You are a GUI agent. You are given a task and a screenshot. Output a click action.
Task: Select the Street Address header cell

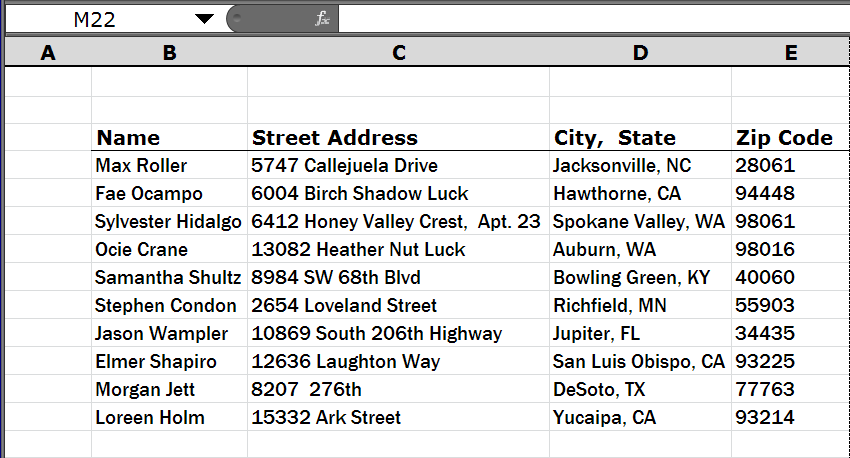coord(398,138)
